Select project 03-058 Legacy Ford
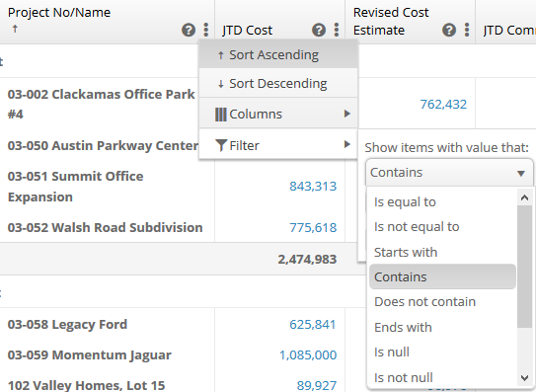The width and height of the screenshot is (536, 392). [x=67, y=324]
